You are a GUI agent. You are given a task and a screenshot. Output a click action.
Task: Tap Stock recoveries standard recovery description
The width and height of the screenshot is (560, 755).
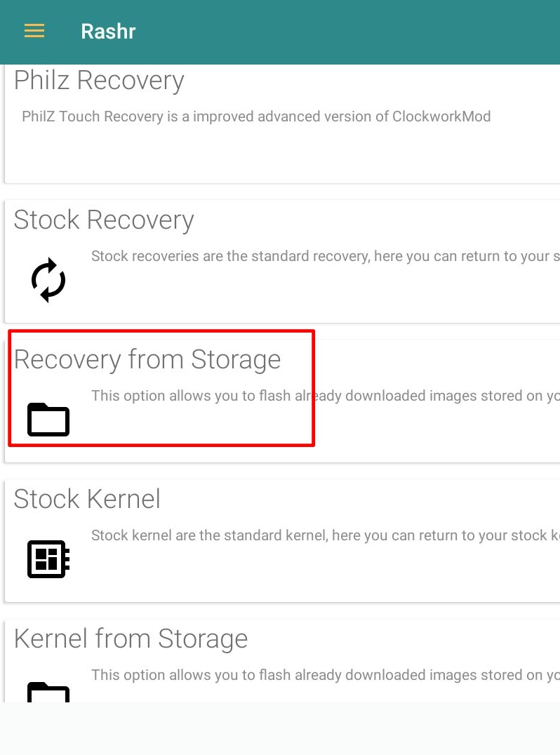click(x=326, y=256)
